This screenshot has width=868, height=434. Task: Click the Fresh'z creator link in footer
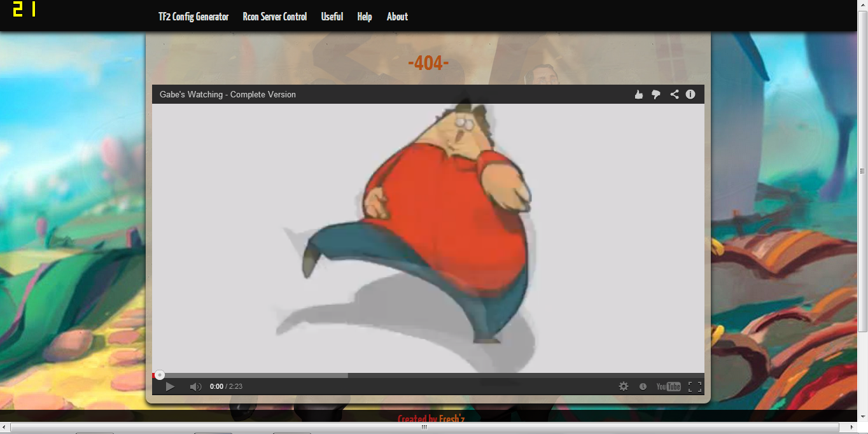coord(452,418)
